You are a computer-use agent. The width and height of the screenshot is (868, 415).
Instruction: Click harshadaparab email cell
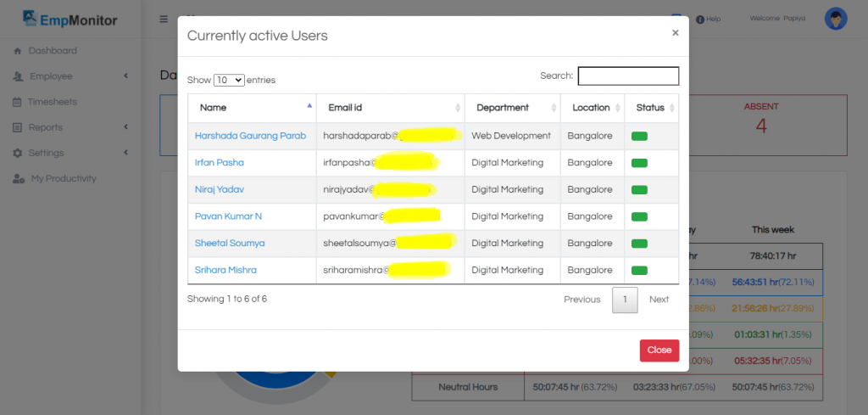click(390, 136)
